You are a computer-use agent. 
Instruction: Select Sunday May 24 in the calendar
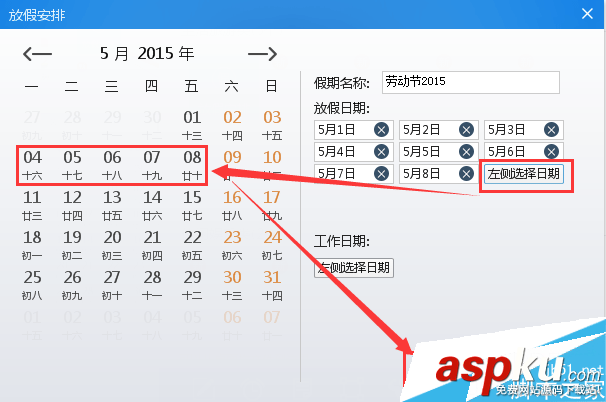point(272,245)
